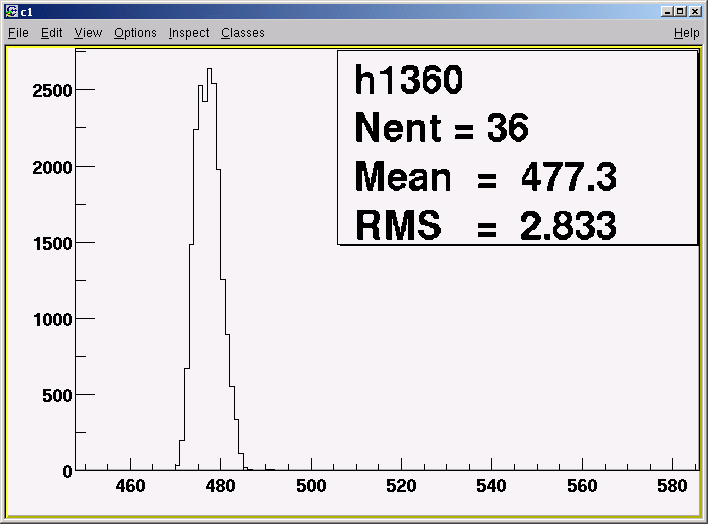Click y-axis label 1000

53,319
